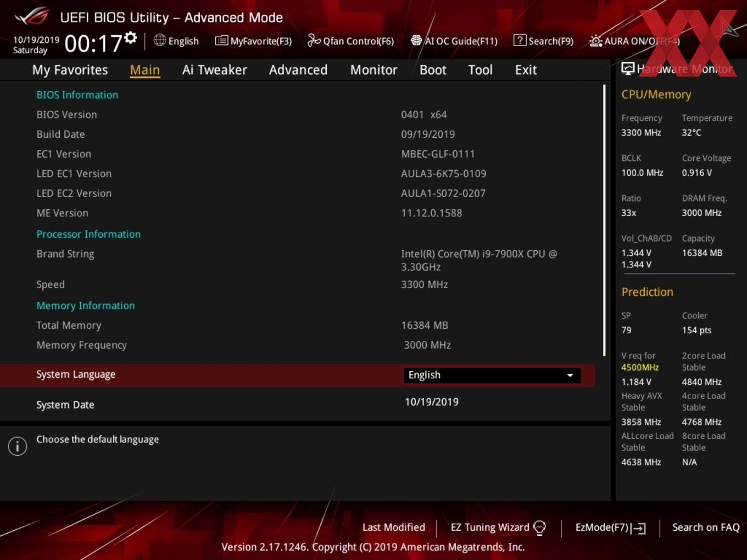
Task: Select the System Date row label
Action: point(65,405)
